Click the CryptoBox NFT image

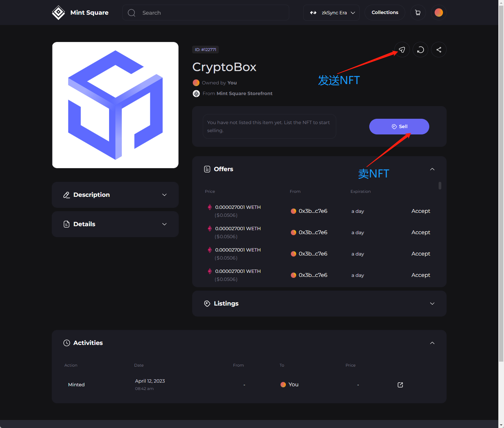tap(115, 105)
